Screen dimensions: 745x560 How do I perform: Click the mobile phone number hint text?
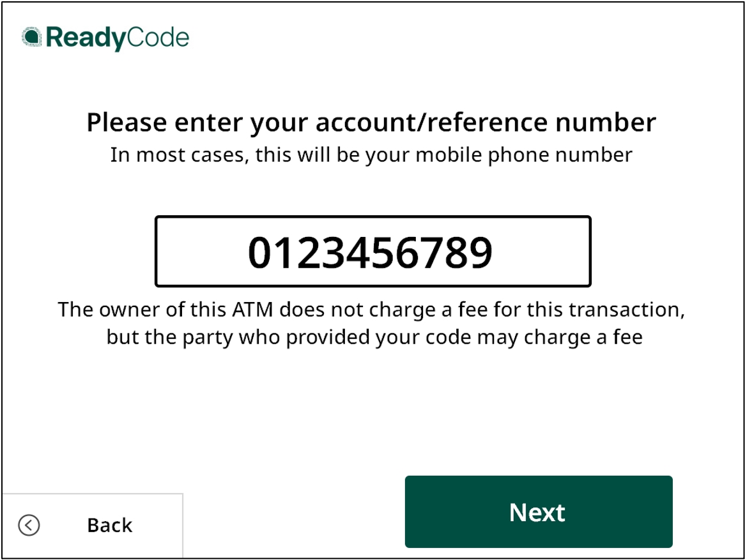371,155
